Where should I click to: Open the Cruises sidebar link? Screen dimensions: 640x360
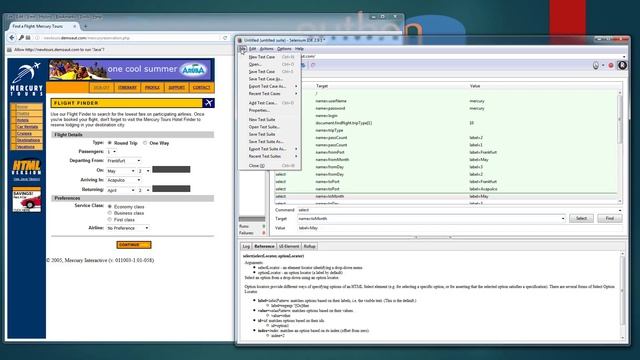24,133
